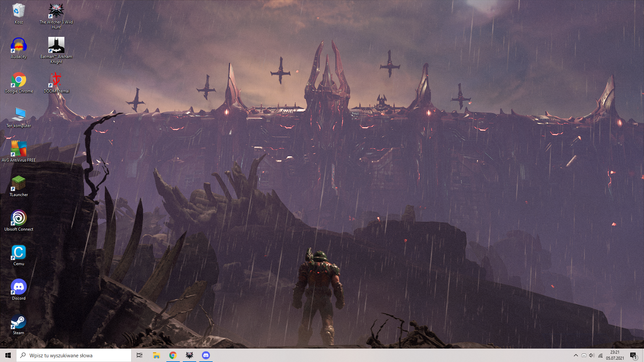This screenshot has width=644, height=362.
Task: Switch to Discord in the taskbar
Action: pos(206,355)
